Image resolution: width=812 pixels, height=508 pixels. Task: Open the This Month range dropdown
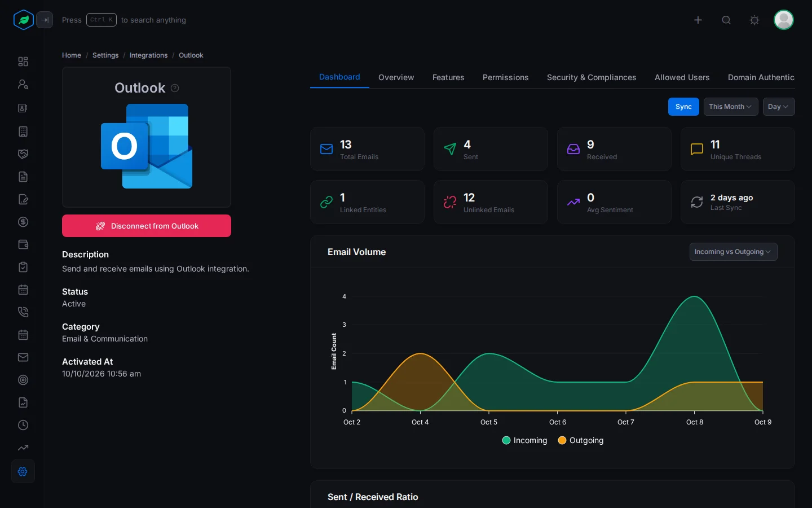731,107
